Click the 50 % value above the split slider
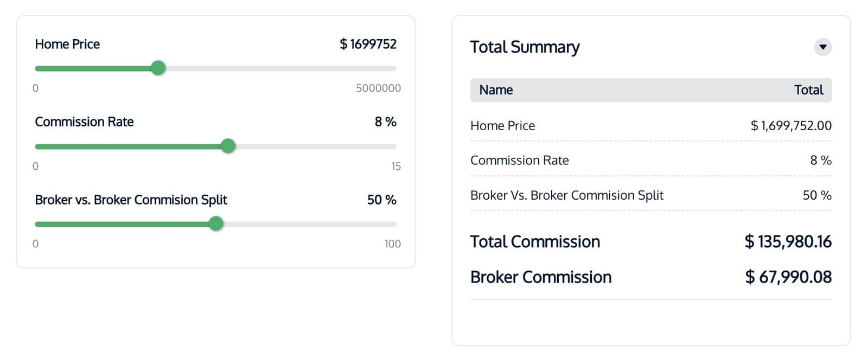Image resolution: width=868 pixels, height=358 pixels. coord(381,200)
